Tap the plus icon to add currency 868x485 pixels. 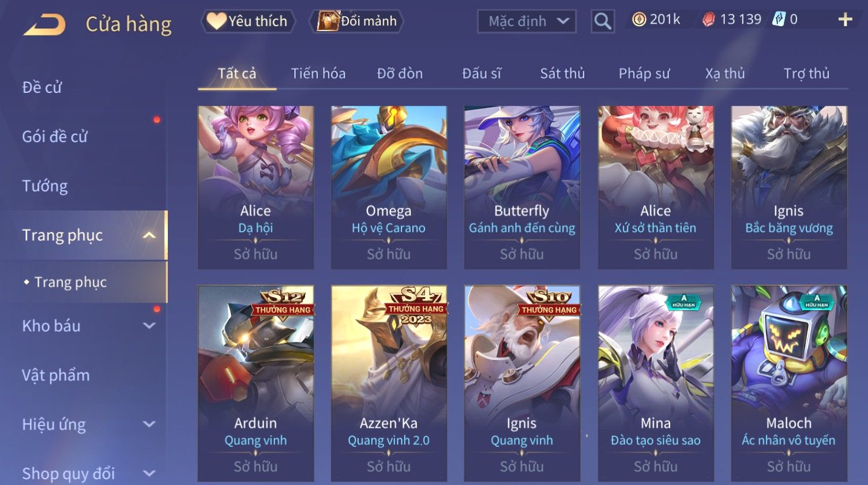[x=845, y=20]
